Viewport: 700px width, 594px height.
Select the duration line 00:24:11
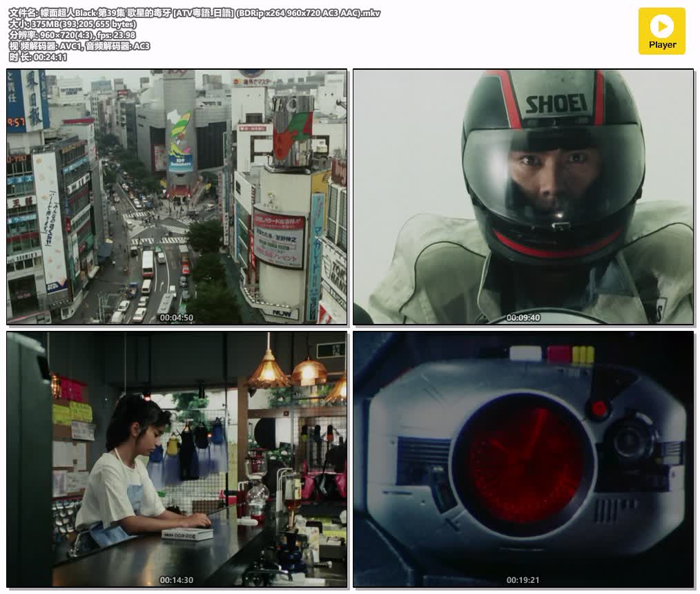(38, 57)
